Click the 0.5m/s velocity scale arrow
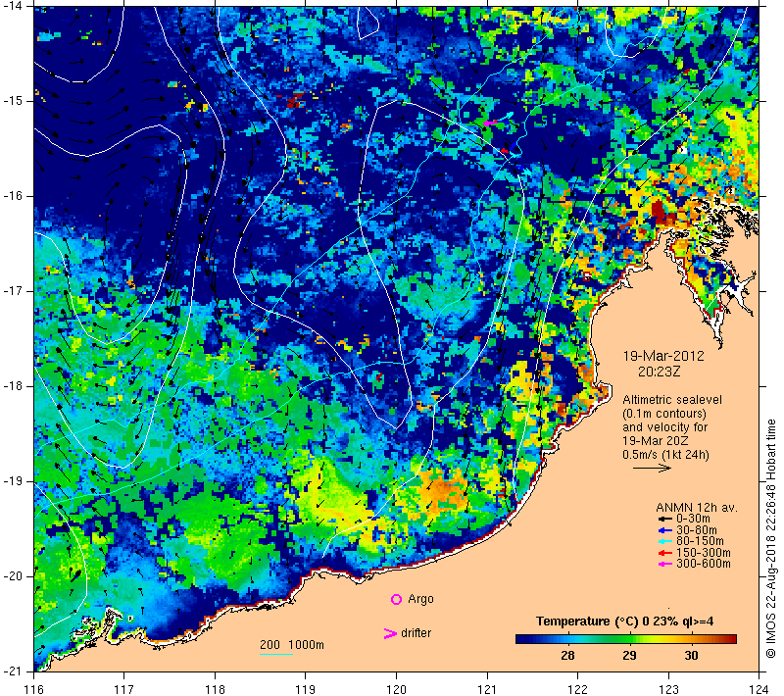784x696 pixels. 652,468
